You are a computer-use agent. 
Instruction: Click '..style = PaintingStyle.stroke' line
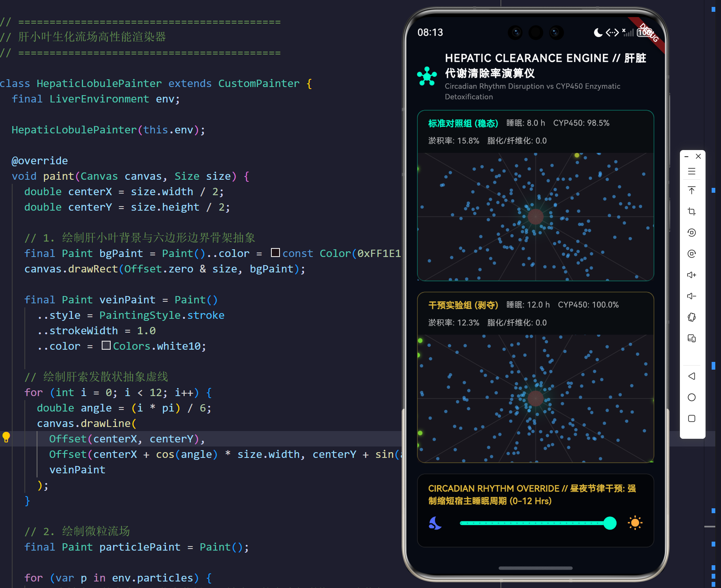coord(131,315)
